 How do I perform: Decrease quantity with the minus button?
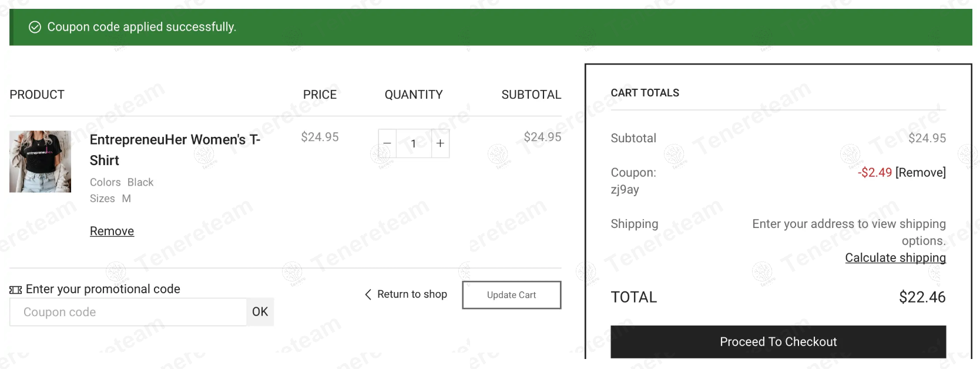coord(387,143)
